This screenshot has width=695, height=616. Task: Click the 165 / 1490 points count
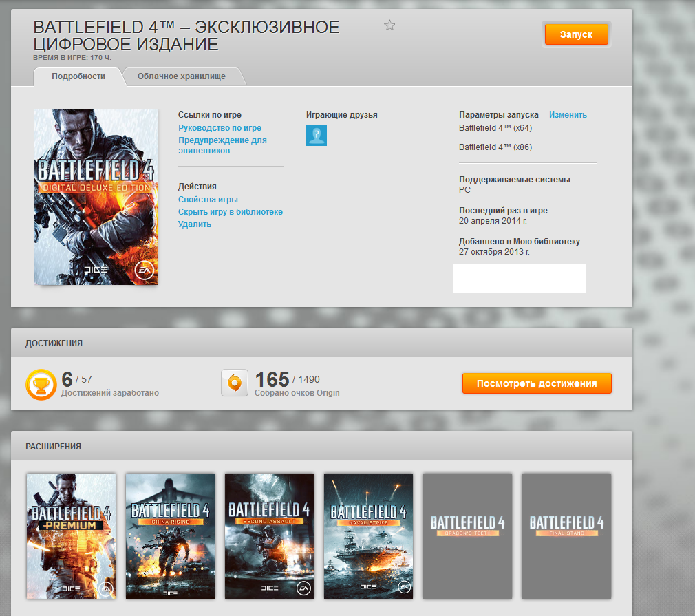(x=287, y=380)
